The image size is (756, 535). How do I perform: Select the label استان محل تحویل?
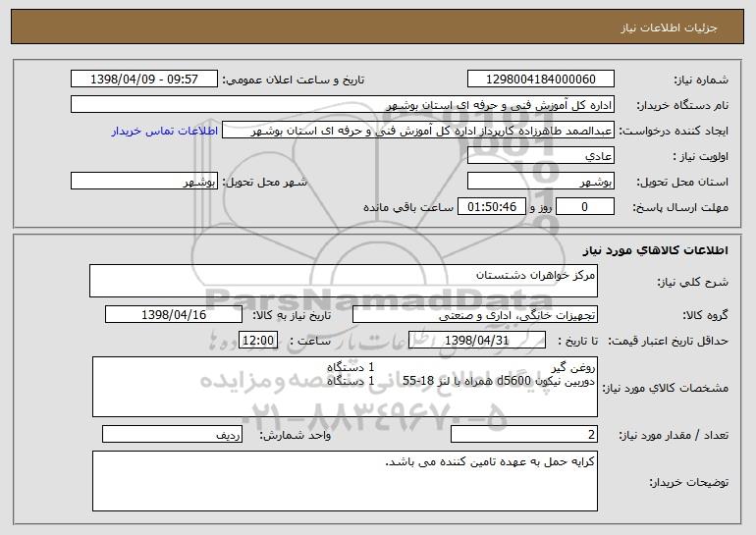[682, 183]
